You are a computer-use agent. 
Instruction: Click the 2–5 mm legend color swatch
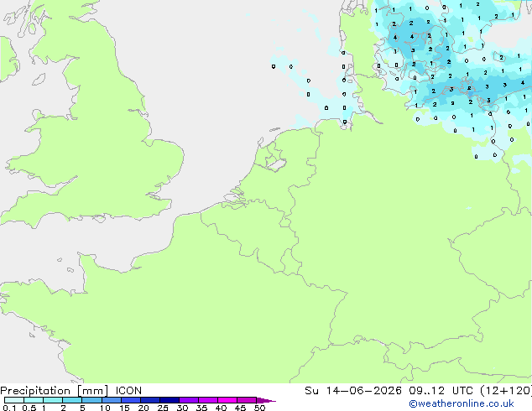tap(72, 400)
